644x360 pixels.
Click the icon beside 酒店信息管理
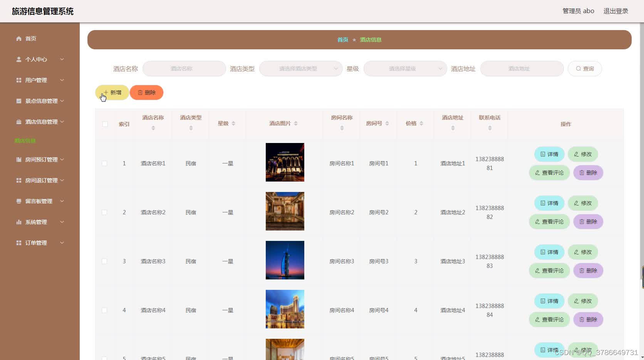point(18,122)
